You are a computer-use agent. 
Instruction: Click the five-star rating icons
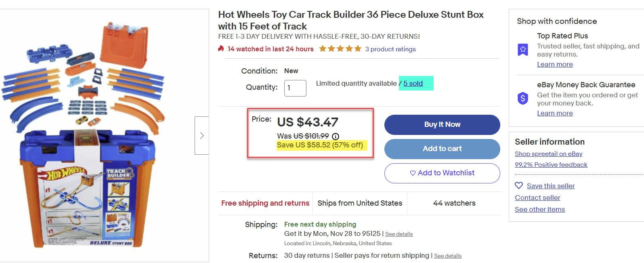(x=340, y=49)
